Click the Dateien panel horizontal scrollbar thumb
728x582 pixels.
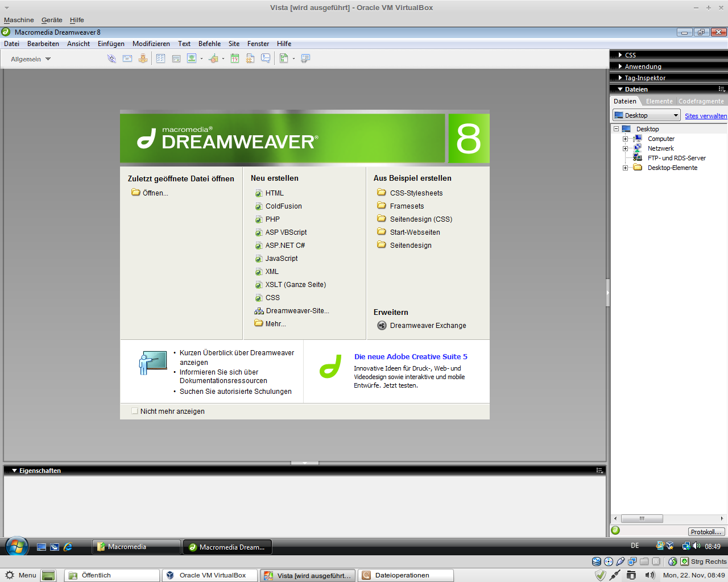click(642, 518)
